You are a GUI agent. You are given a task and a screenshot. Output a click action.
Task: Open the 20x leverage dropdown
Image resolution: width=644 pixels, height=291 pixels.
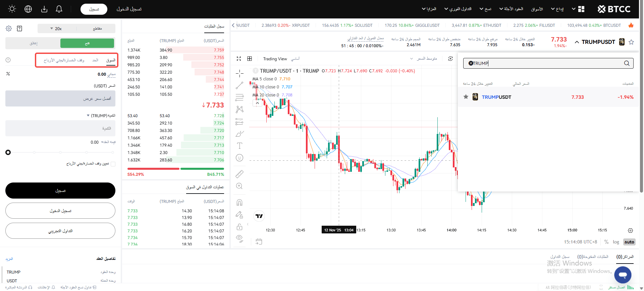56,28
